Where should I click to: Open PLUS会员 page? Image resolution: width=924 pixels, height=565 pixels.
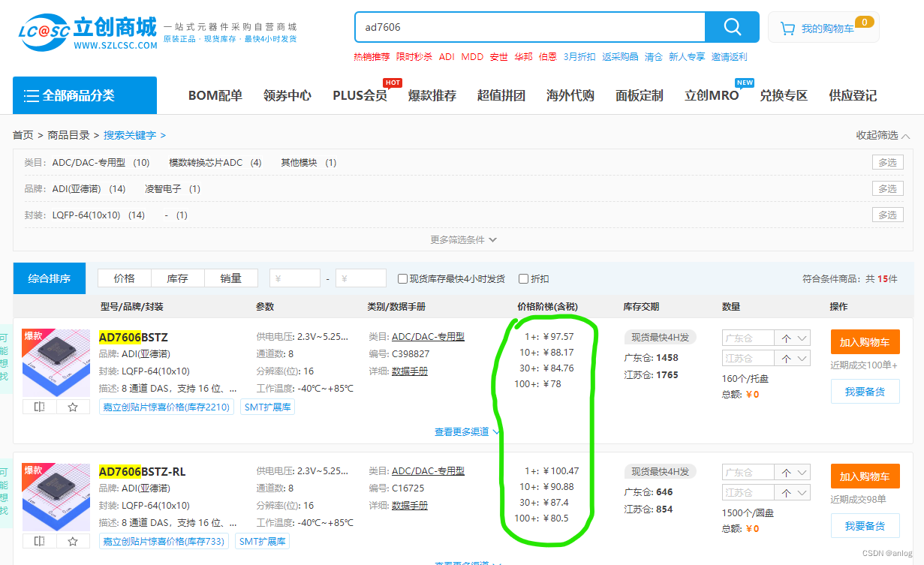[360, 96]
